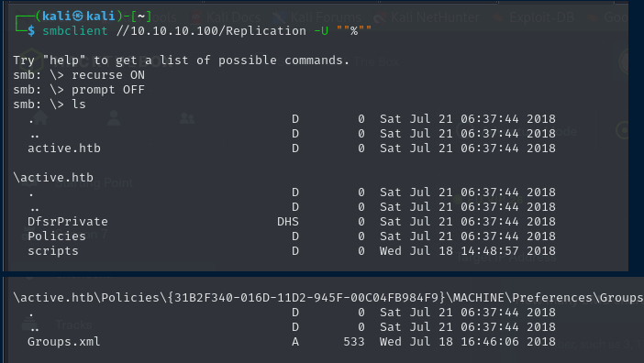Click the scripts directory listing line

point(292,251)
